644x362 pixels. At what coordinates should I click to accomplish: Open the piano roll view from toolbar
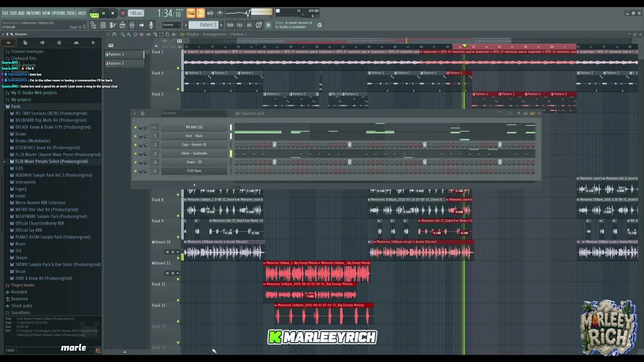[x=113, y=25]
